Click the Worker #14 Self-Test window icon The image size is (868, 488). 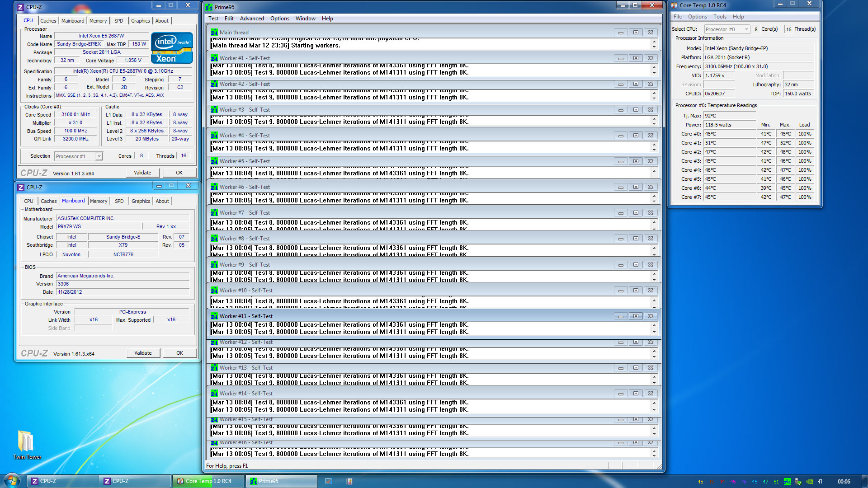point(214,394)
